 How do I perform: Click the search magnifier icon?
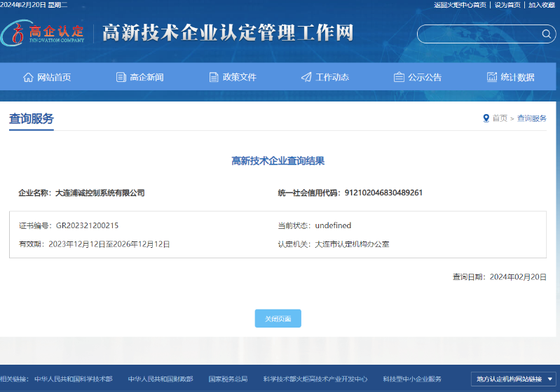[546, 34]
